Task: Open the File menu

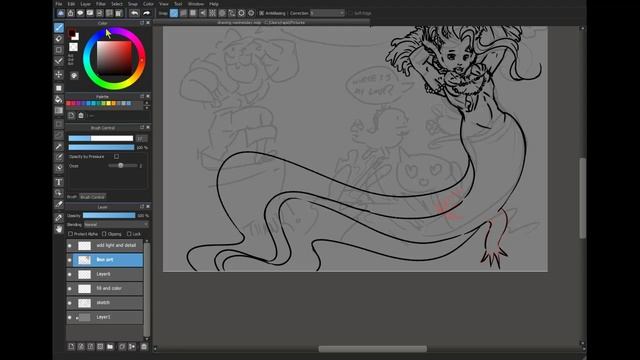Action: pos(59,4)
